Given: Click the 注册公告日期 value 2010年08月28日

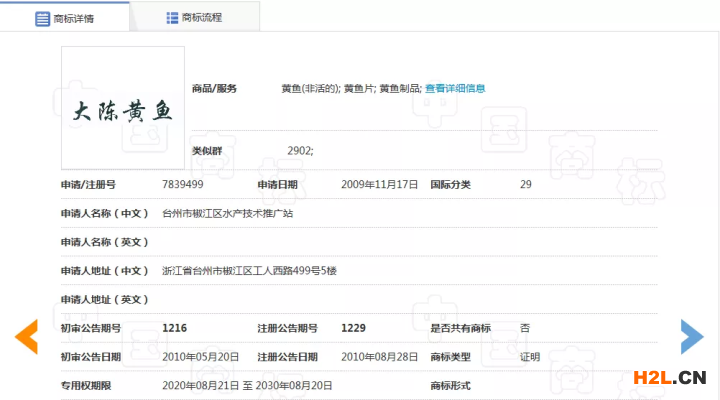Looking at the screenshot, I should click(x=379, y=356).
